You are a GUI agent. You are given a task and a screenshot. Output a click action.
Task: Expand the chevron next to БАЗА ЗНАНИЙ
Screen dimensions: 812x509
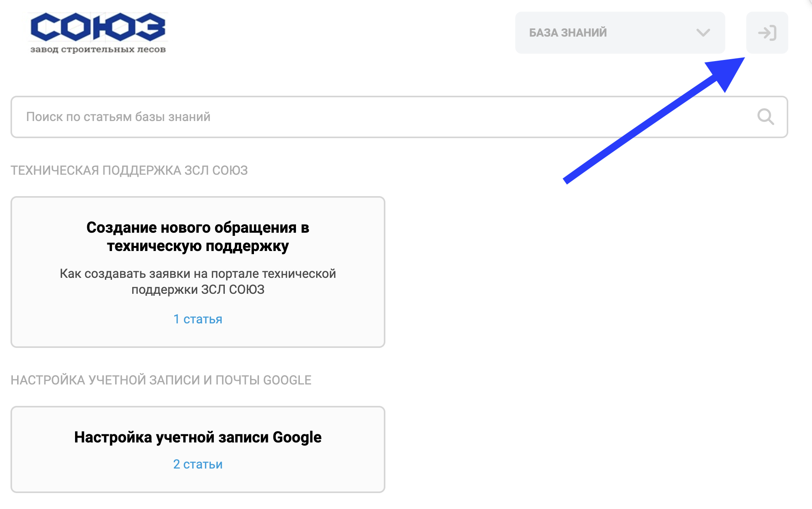pos(703,33)
